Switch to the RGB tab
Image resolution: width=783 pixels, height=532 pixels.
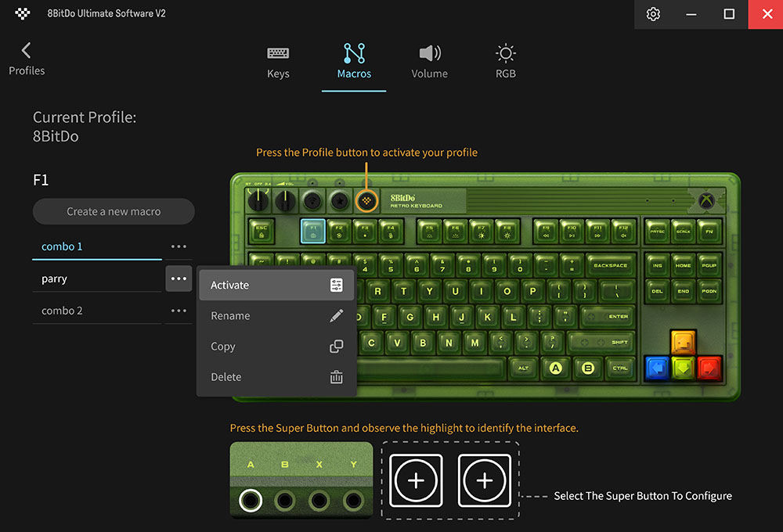(x=505, y=61)
